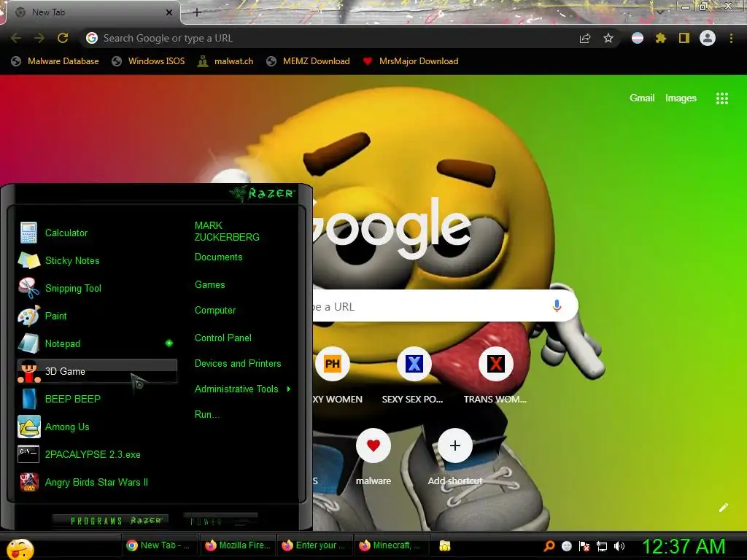Go forward in Chrome

coord(39,38)
